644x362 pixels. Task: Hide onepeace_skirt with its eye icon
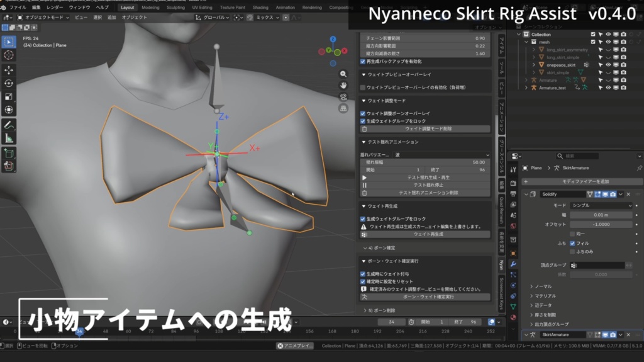tap(608, 65)
